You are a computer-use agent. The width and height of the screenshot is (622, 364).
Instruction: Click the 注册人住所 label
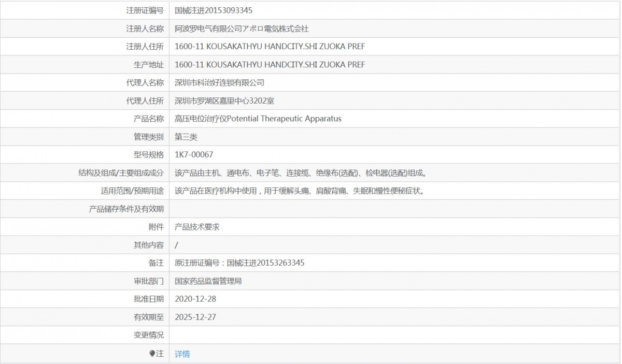click(x=145, y=47)
